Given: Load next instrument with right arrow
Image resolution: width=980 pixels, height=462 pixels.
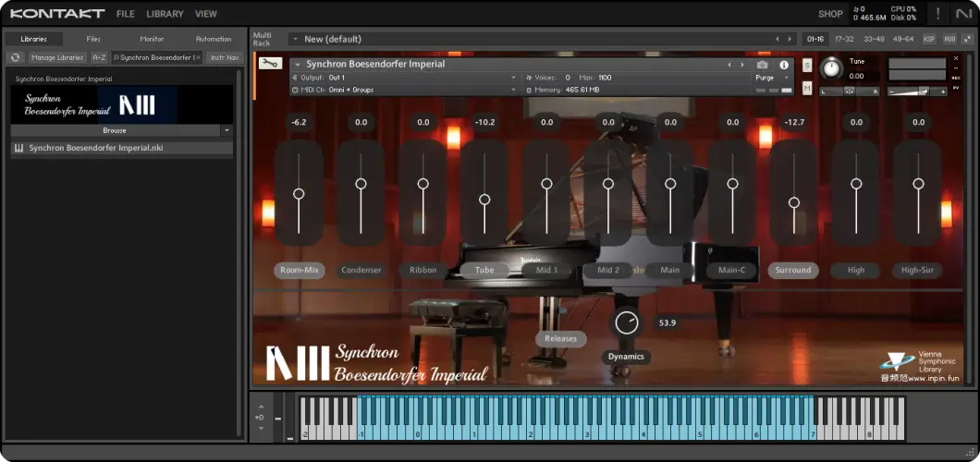Looking at the screenshot, I should pyautogui.click(x=742, y=65).
